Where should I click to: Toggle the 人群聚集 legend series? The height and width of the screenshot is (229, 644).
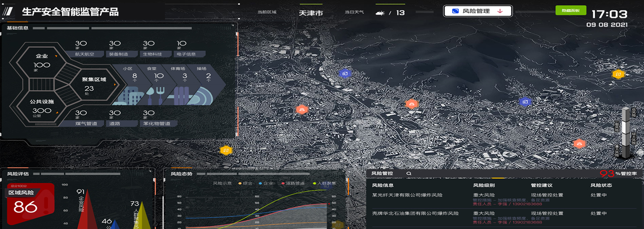coord(325,183)
